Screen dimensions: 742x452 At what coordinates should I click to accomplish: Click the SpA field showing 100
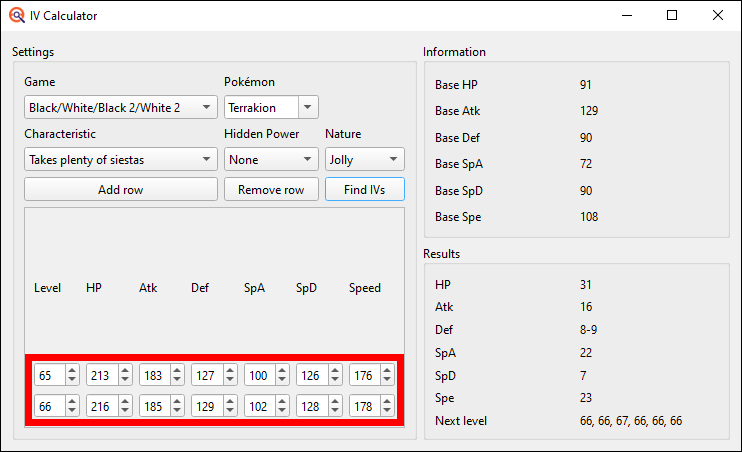pos(258,375)
